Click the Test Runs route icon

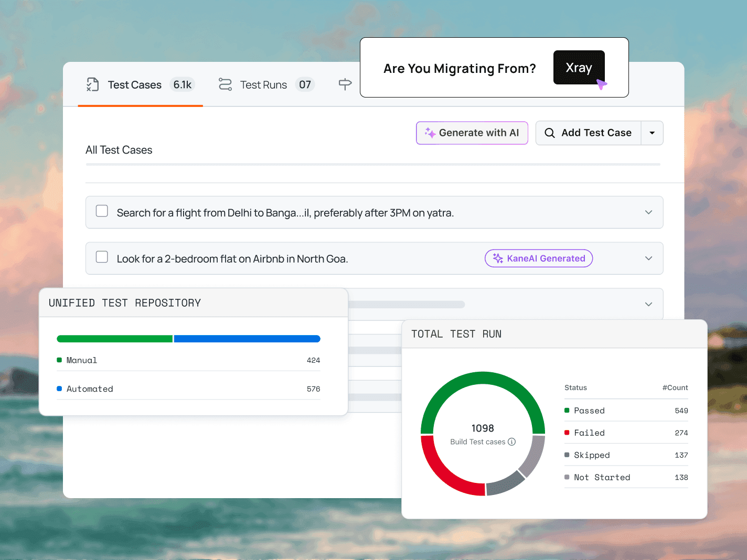tap(225, 84)
